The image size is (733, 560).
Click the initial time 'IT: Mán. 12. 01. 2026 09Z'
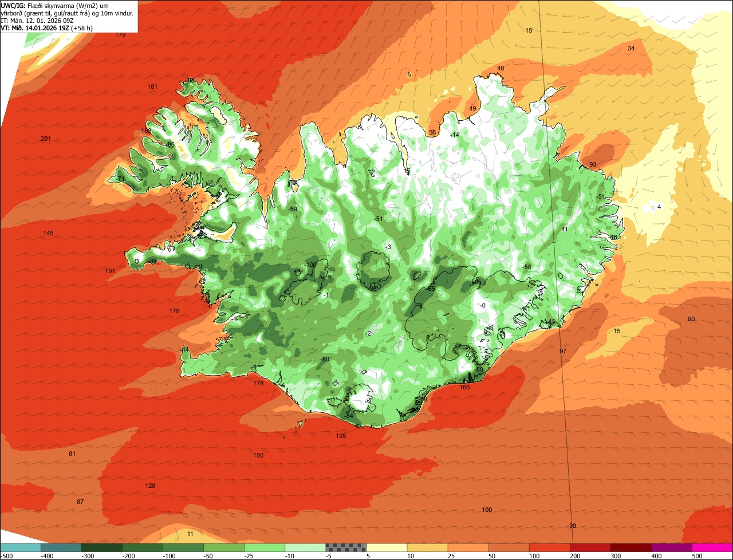(x=37, y=20)
